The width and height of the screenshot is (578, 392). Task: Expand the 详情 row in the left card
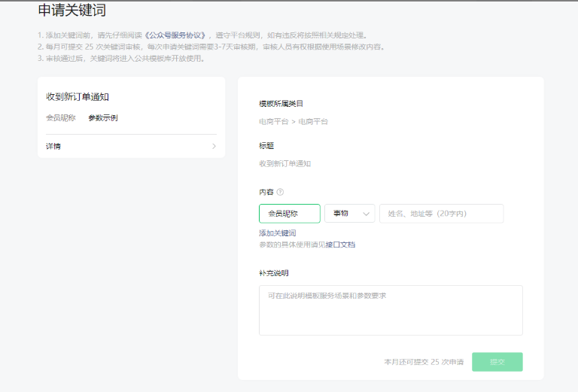(130, 146)
